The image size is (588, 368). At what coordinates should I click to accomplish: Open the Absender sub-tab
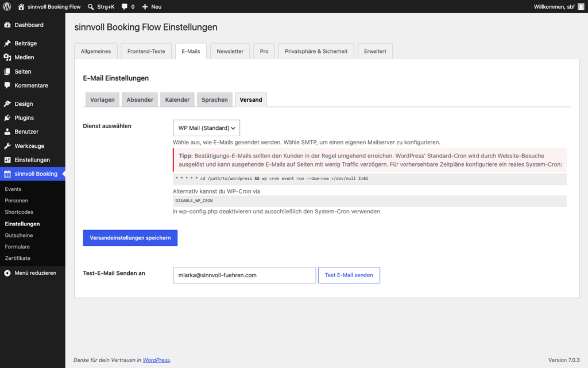coord(140,100)
